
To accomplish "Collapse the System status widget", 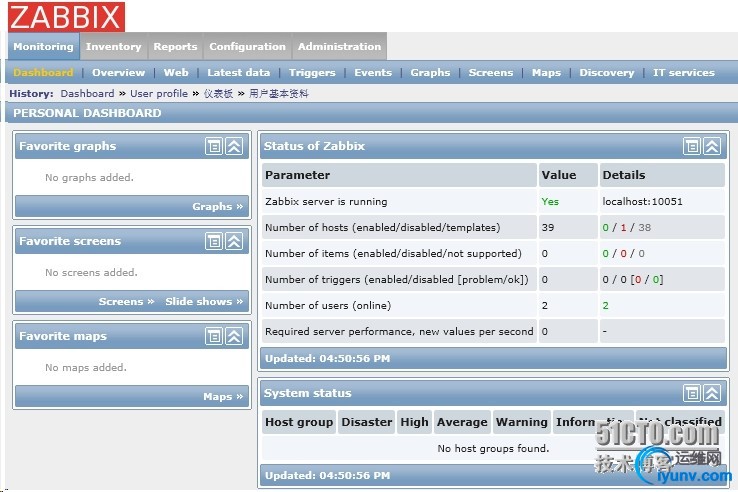I will click(712, 393).
